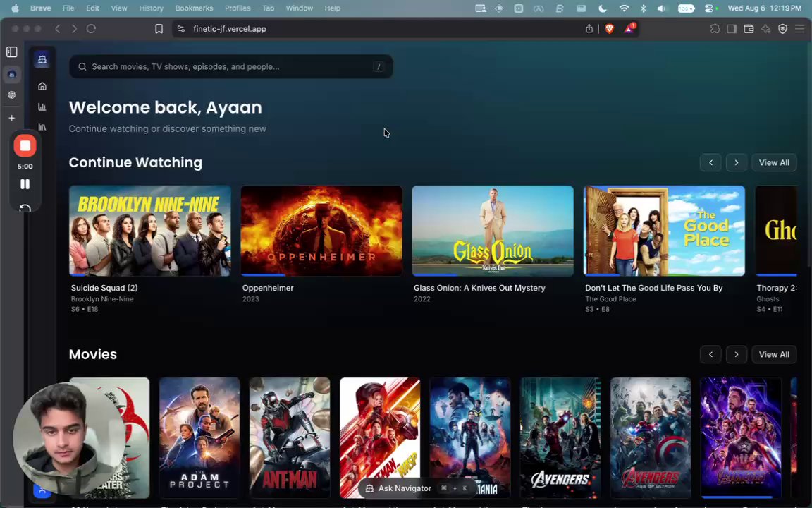Reload the current page

(91, 29)
